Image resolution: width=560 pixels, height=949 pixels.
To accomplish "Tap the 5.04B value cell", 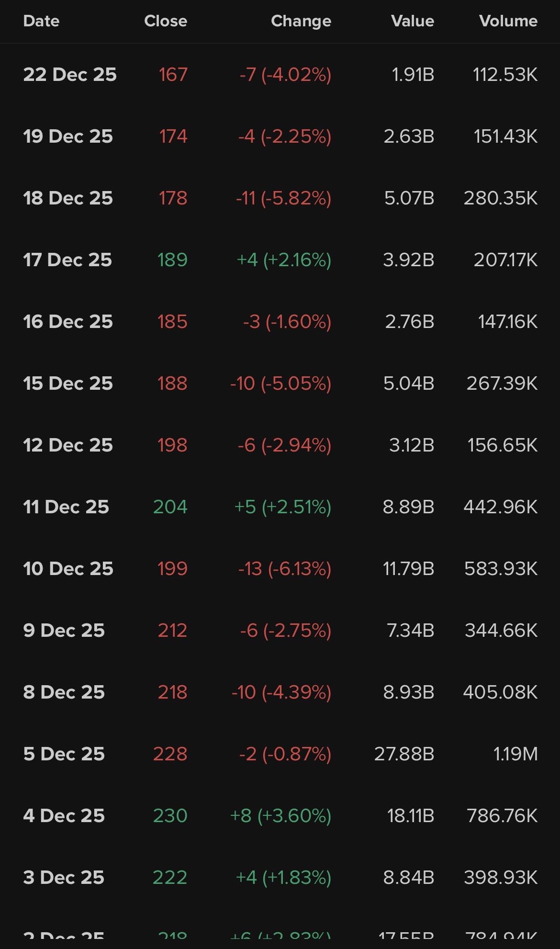I will tap(409, 384).
